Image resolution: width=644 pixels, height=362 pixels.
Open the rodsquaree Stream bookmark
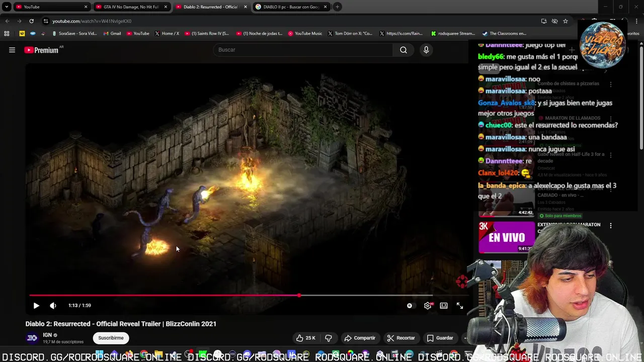tap(454, 34)
